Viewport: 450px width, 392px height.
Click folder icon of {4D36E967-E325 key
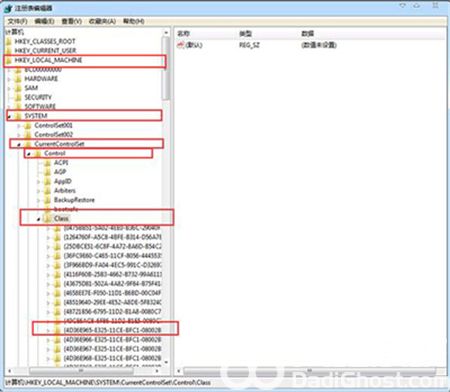point(57,349)
